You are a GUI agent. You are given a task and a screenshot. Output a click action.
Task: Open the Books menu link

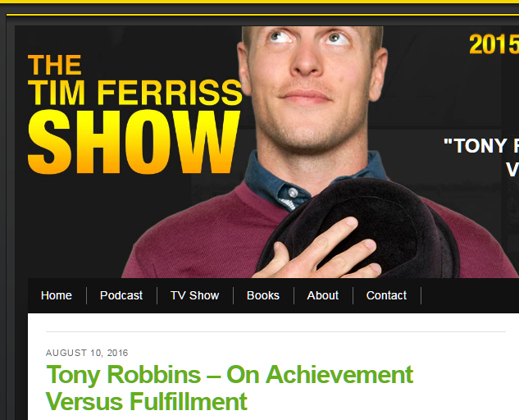point(263,295)
